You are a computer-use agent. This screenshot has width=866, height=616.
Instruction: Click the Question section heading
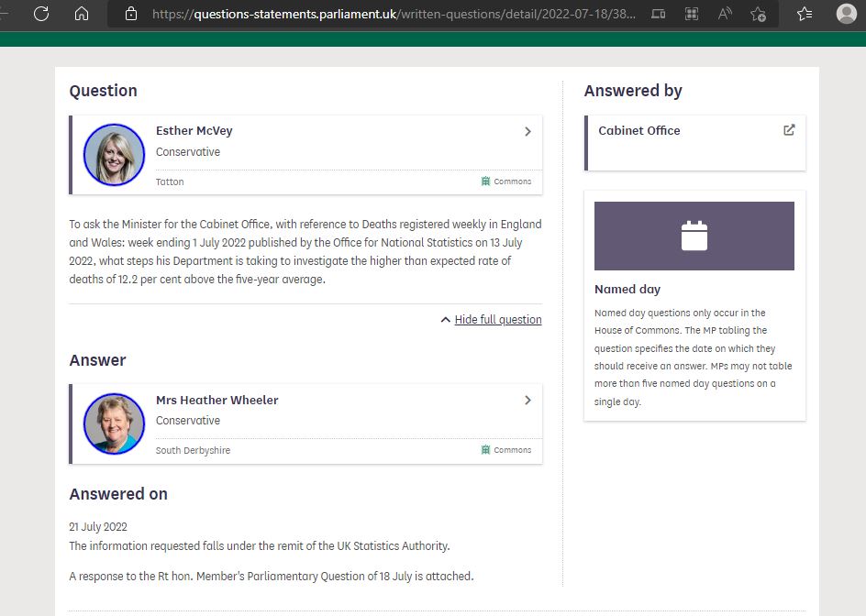click(x=104, y=91)
